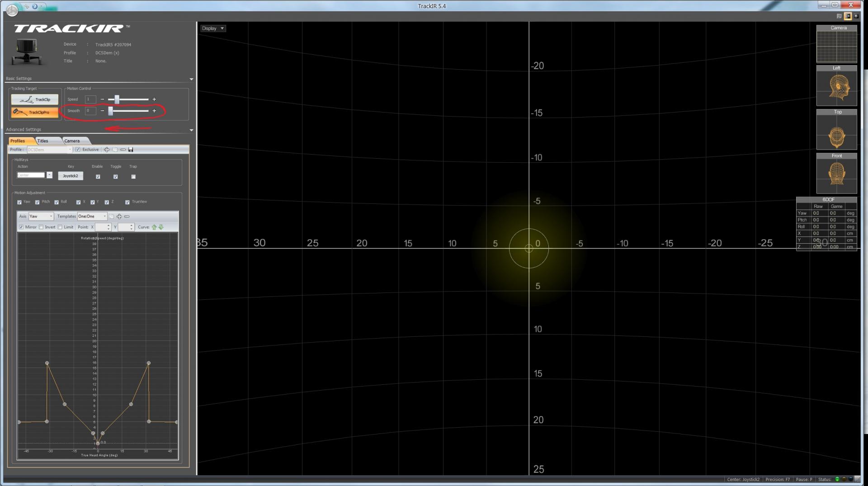Click the green status indicator light
The height and width of the screenshot is (486, 868).
[x=837, y=479]
